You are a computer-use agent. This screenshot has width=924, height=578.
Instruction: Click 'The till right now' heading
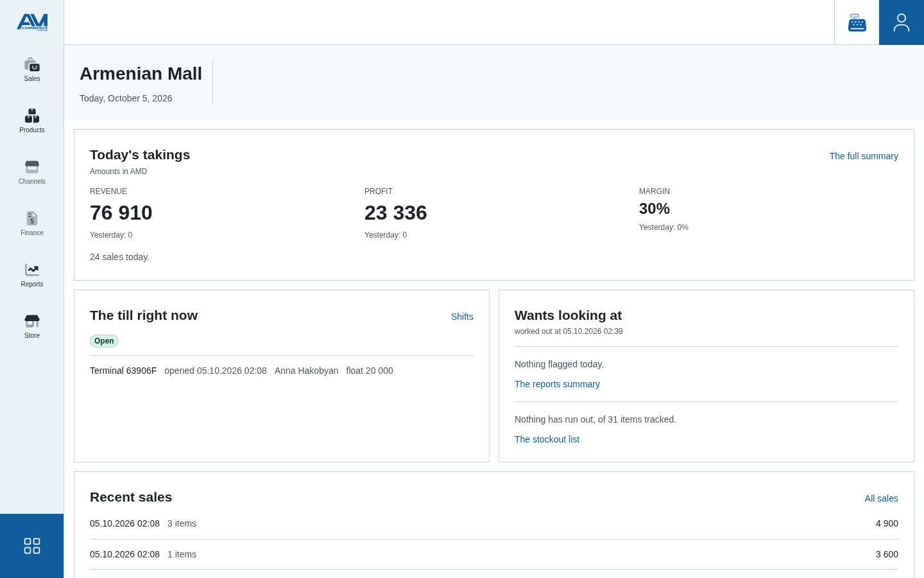tap(144, 315)
